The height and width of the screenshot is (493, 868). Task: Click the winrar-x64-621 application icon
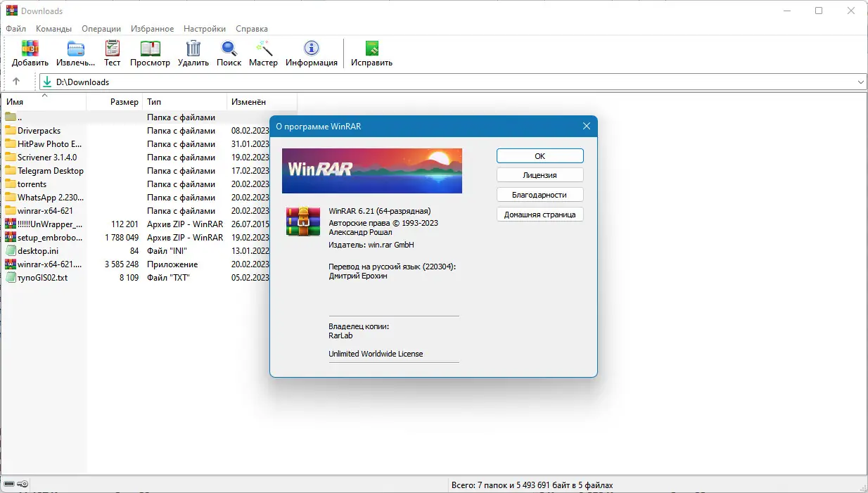(11, 264)
